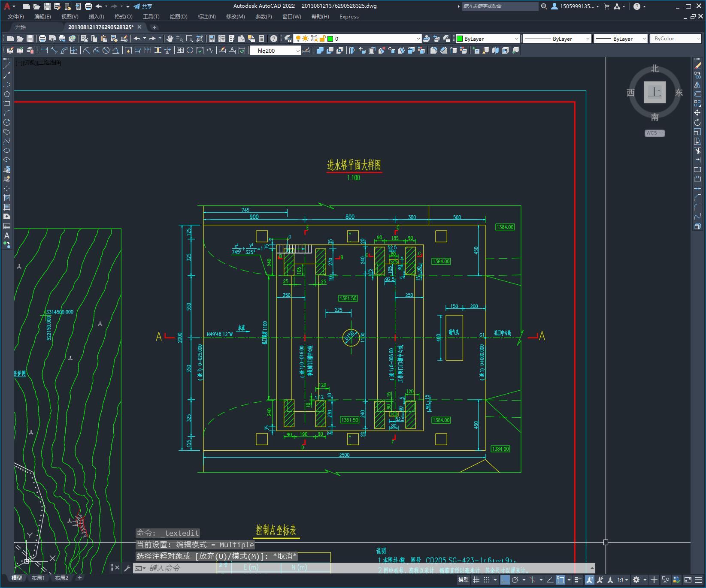Open the layer dropdown showing layer 0

[x=357, y=39]
